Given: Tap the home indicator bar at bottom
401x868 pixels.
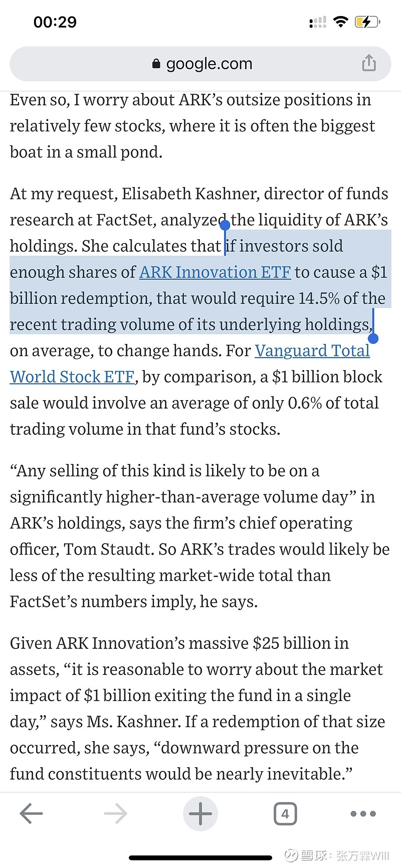Looking at the screenshot, I should 200,858.
